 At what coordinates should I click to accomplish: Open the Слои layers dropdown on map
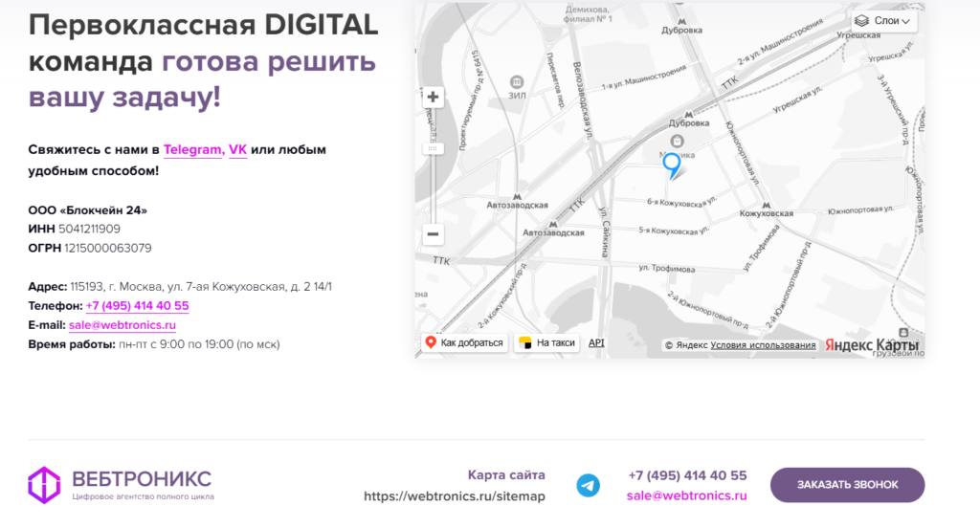(883, 20)
